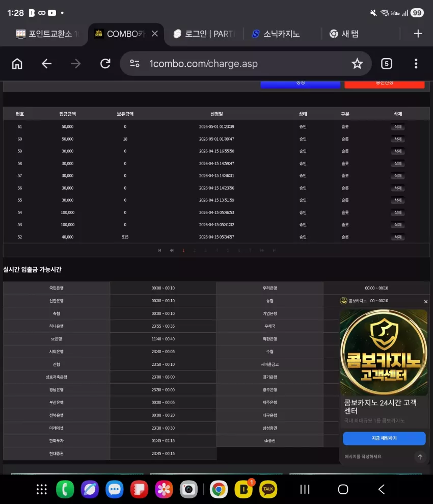Close the COMBO tab
This screenshot has width=433, height=504.
(154, 34)
